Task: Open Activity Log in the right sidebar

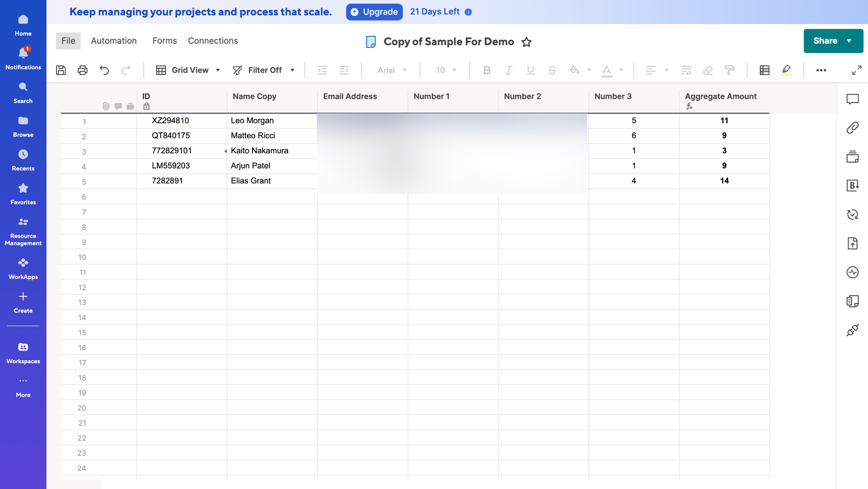Action: [852, 272]
